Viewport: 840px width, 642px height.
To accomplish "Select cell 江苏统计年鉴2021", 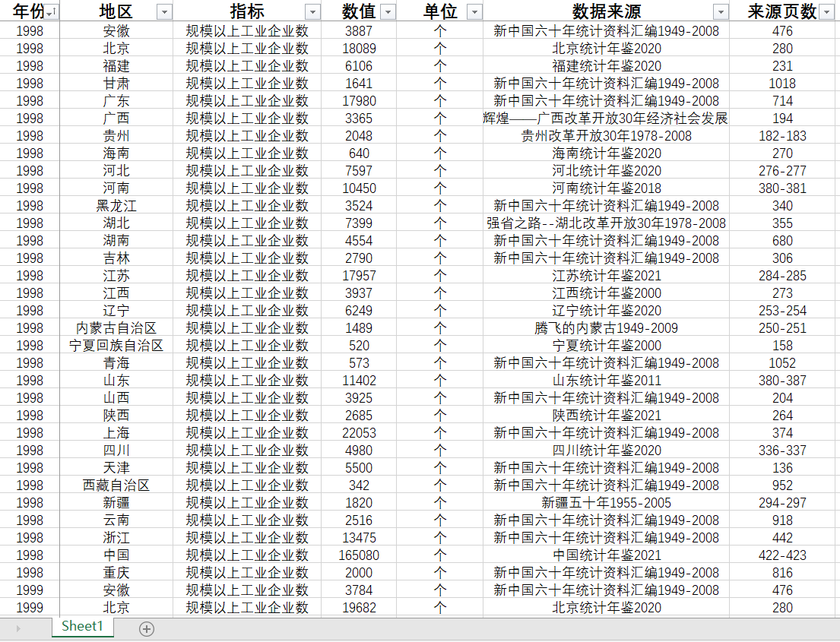I will point(606,275).
